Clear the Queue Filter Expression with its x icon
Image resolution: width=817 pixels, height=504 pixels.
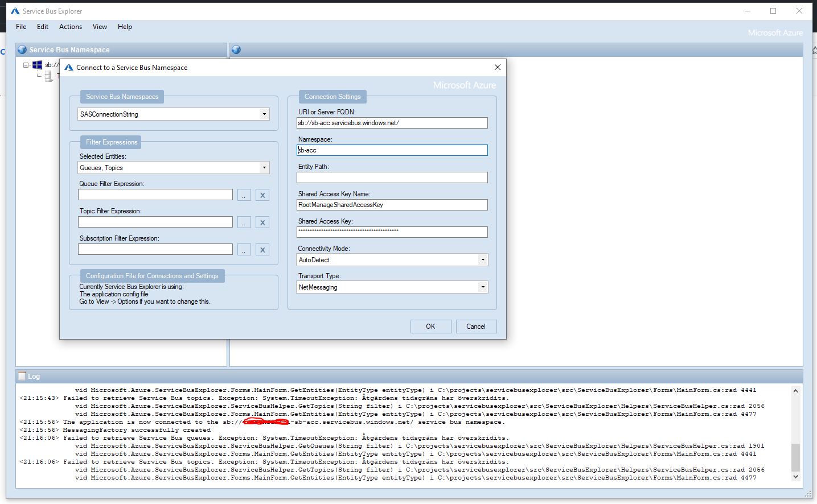(262, 195)
